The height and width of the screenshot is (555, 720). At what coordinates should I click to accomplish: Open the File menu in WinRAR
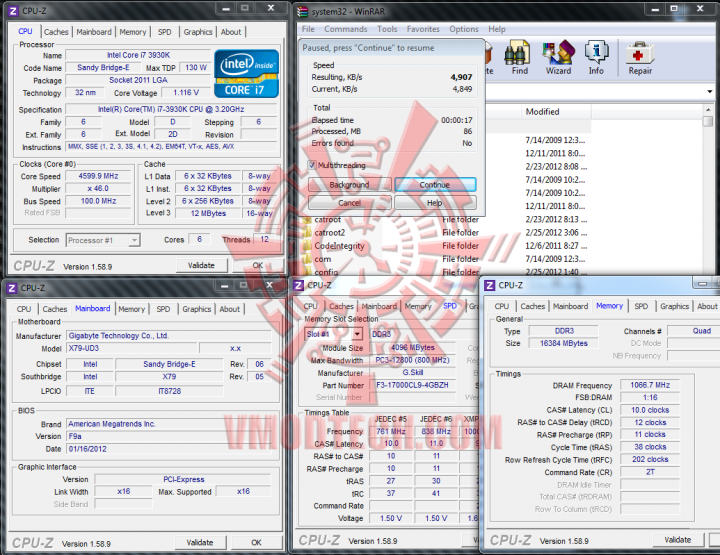(x=308, y=29)
